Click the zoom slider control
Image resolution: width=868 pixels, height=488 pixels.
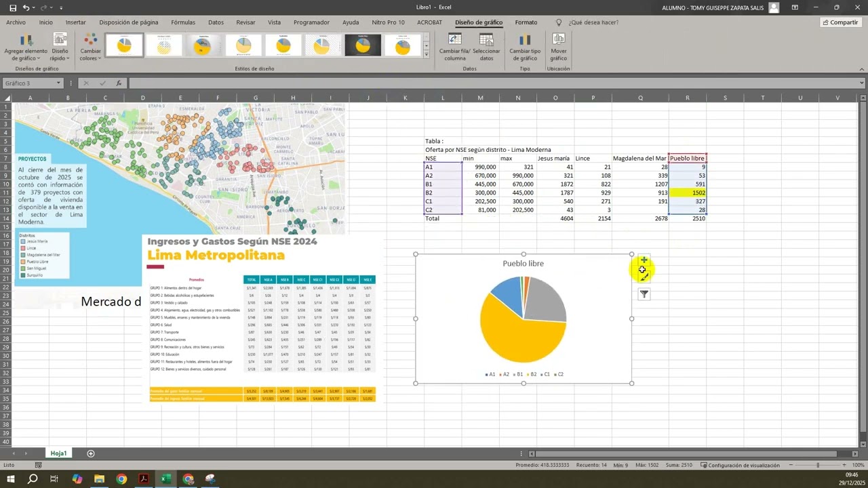(x=817, y=465)
